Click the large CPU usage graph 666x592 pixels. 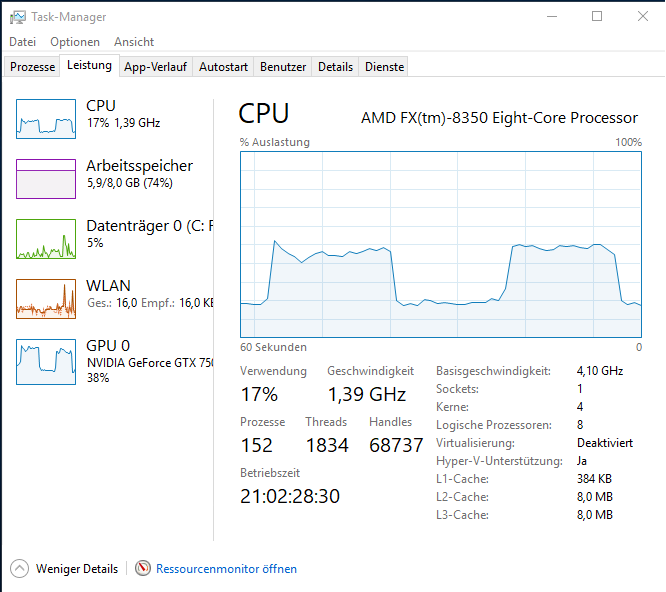tap(441, 245)
